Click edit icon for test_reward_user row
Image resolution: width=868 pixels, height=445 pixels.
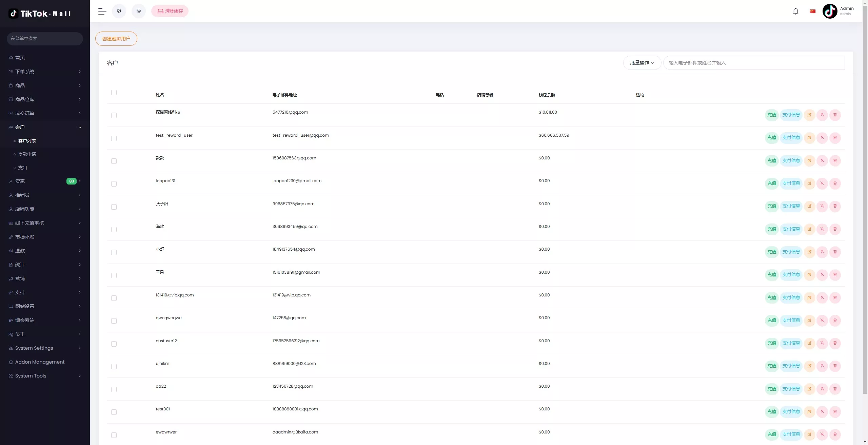[x=809, y=138]
